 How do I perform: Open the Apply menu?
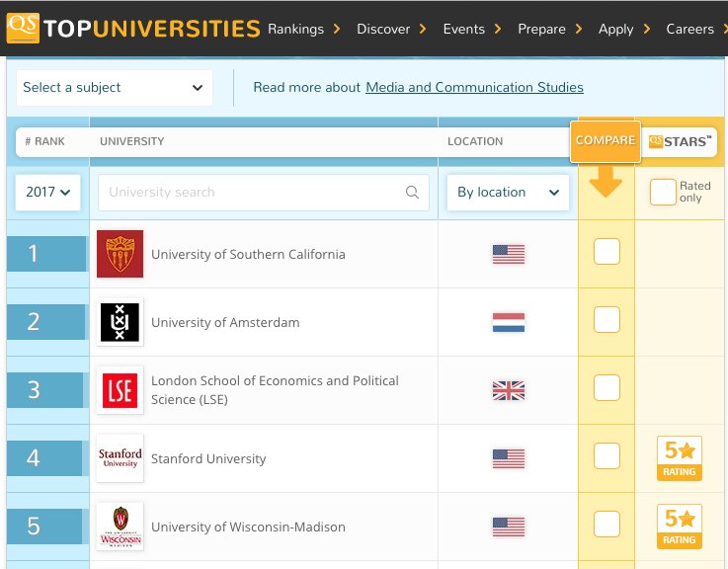click(x=624, y=29)
